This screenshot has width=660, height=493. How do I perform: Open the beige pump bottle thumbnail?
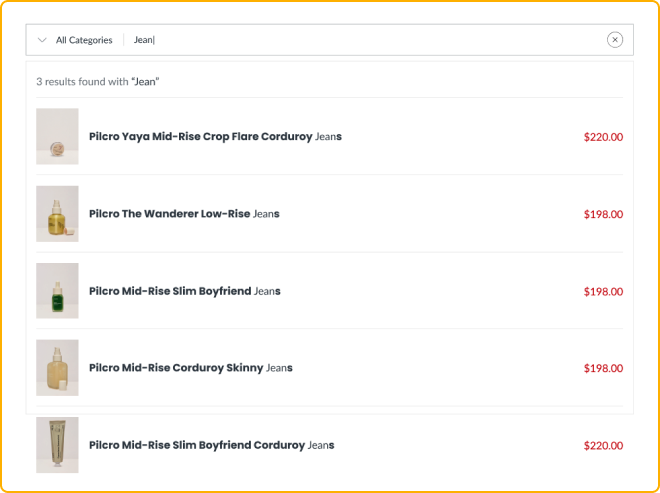pos(57,368)
